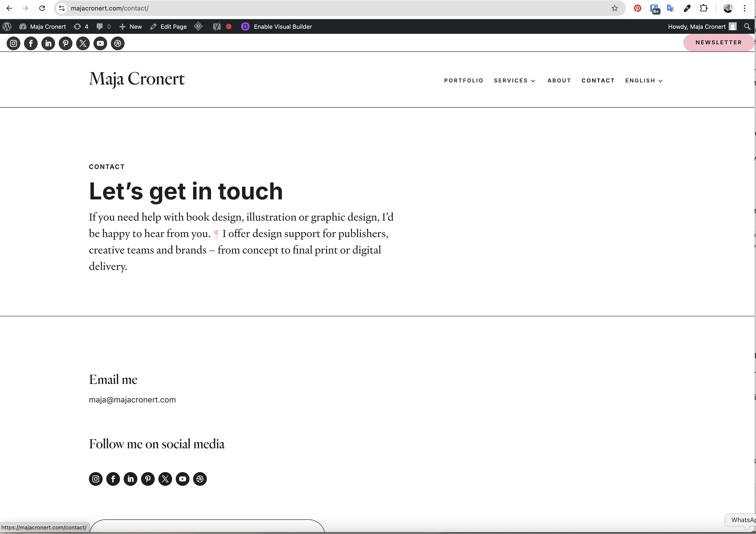Click the footer YouTube social icon

pyautogui.click(x=182, y=479)
